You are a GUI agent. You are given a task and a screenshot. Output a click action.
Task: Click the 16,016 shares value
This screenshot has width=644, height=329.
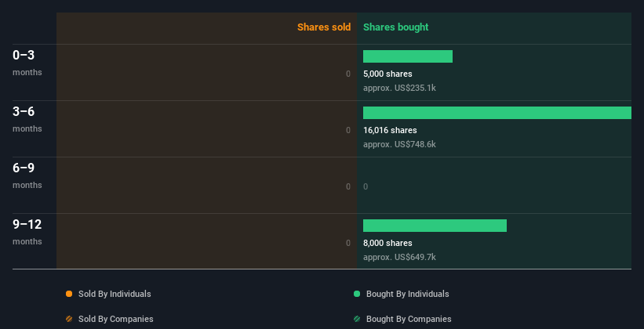[x=390, y=130]
